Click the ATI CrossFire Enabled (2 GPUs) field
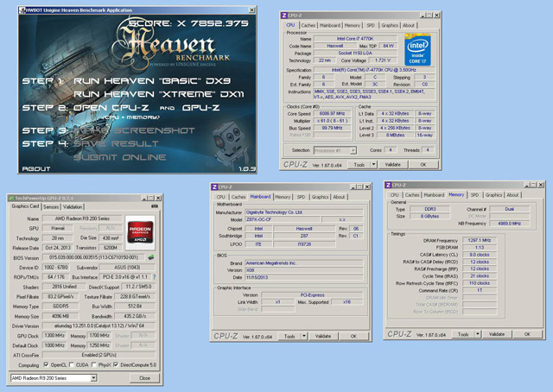 (99, 355)
